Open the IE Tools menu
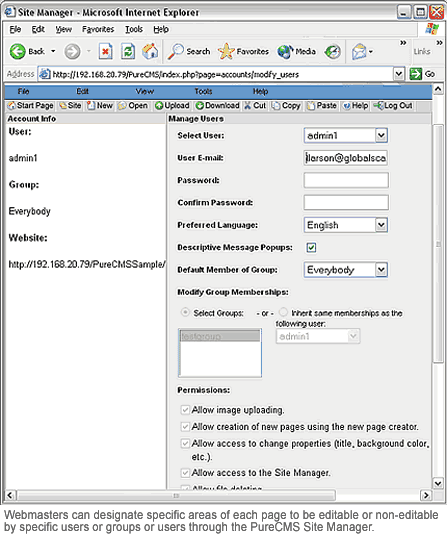 [x=134, y=29]
